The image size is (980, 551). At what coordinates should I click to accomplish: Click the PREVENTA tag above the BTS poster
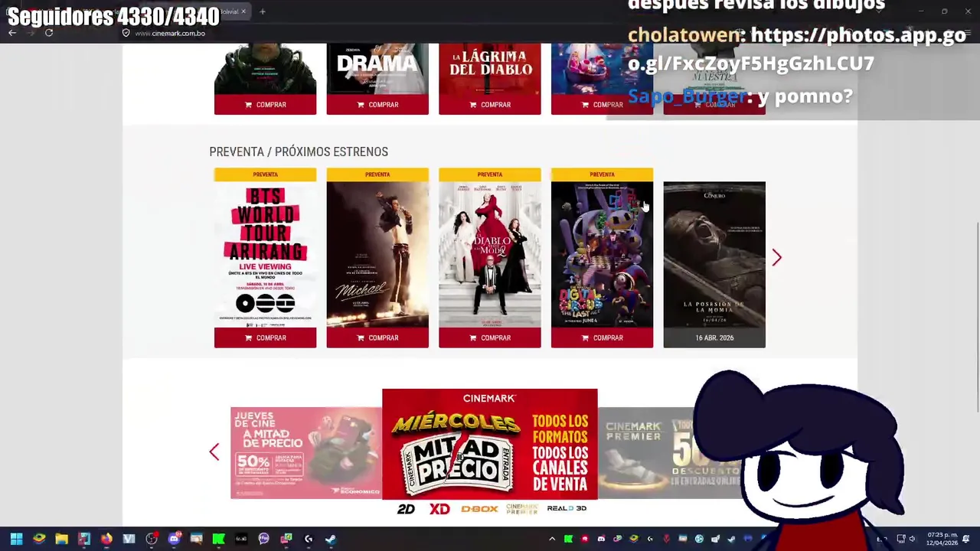point(265,174)
